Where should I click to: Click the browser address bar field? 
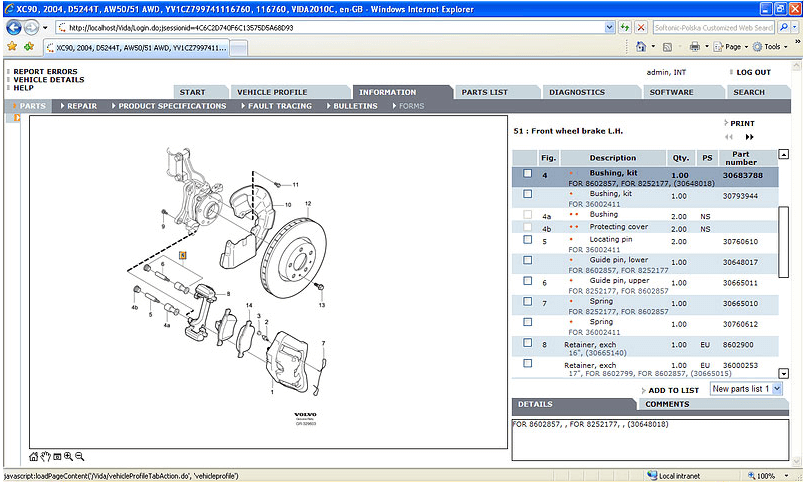tap(330, 28)
